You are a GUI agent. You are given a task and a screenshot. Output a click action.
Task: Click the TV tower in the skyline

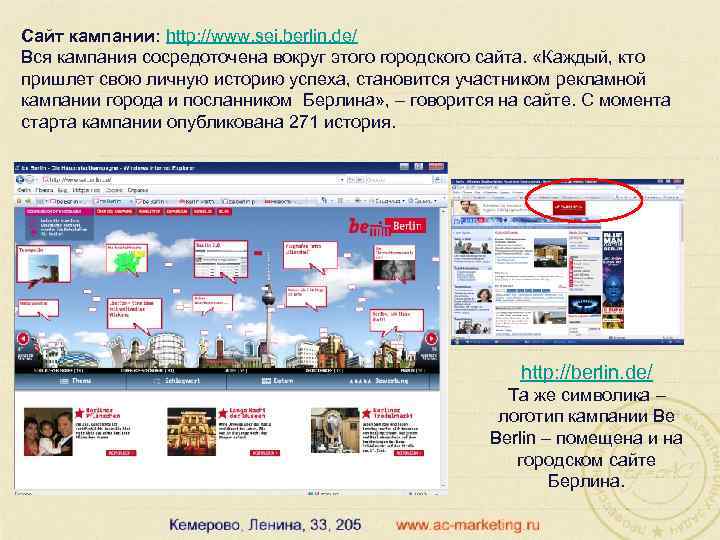[x=268, y=308]
